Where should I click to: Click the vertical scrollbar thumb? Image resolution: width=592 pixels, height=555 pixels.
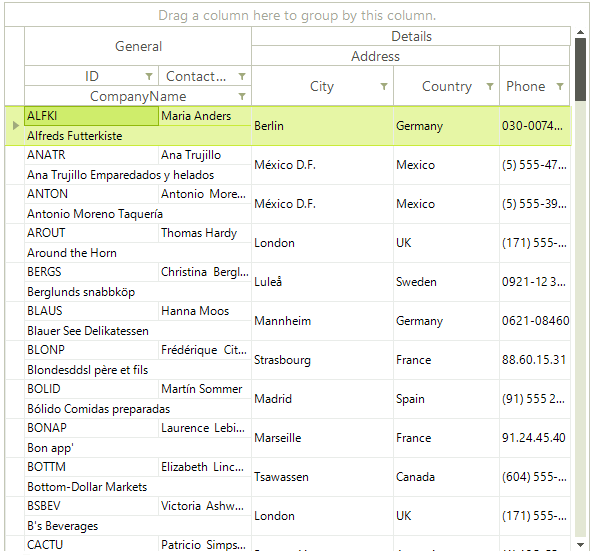click(x=580, y=69)
